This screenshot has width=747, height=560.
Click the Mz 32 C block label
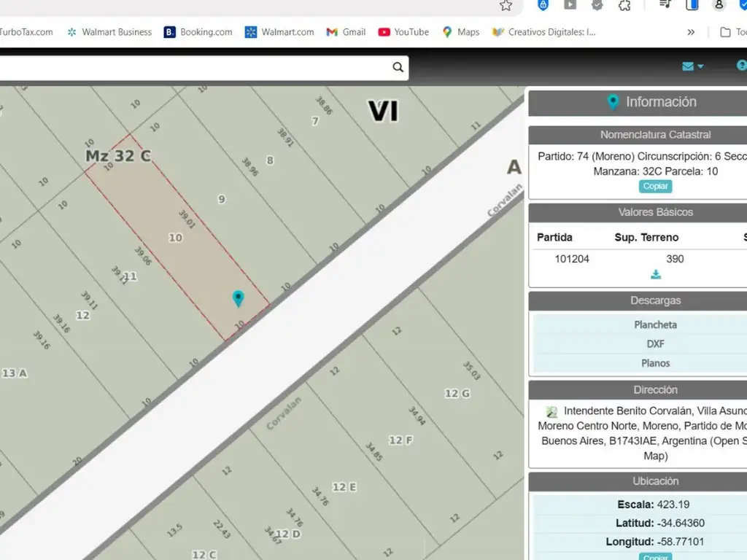pos(118,156)
